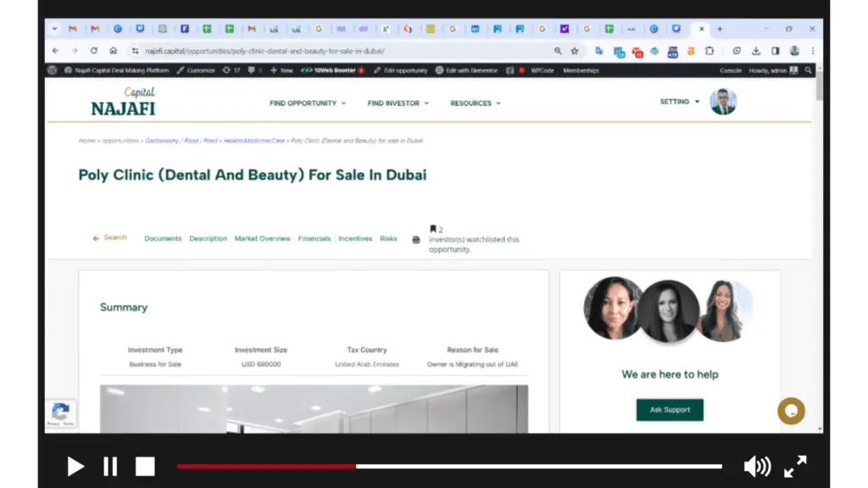Open the Setting dropdown
This screenshot has height=488, width=868.
[679, 102]
